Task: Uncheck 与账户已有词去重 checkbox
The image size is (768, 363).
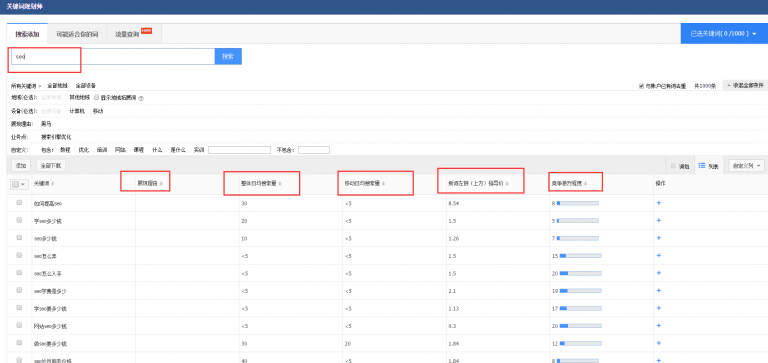Action: coord(641,86)
